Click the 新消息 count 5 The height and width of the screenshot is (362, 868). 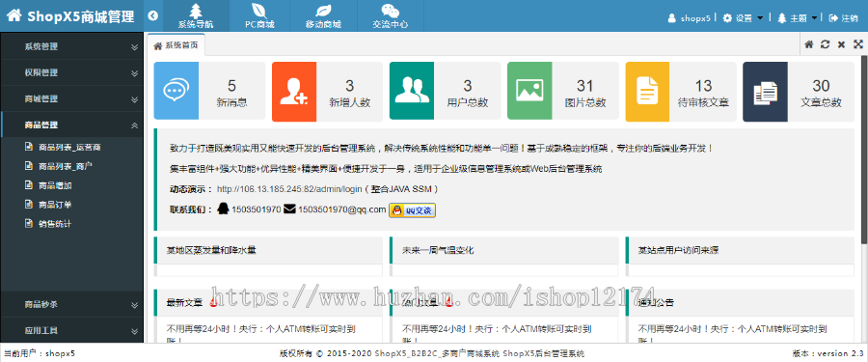point(231,85)
